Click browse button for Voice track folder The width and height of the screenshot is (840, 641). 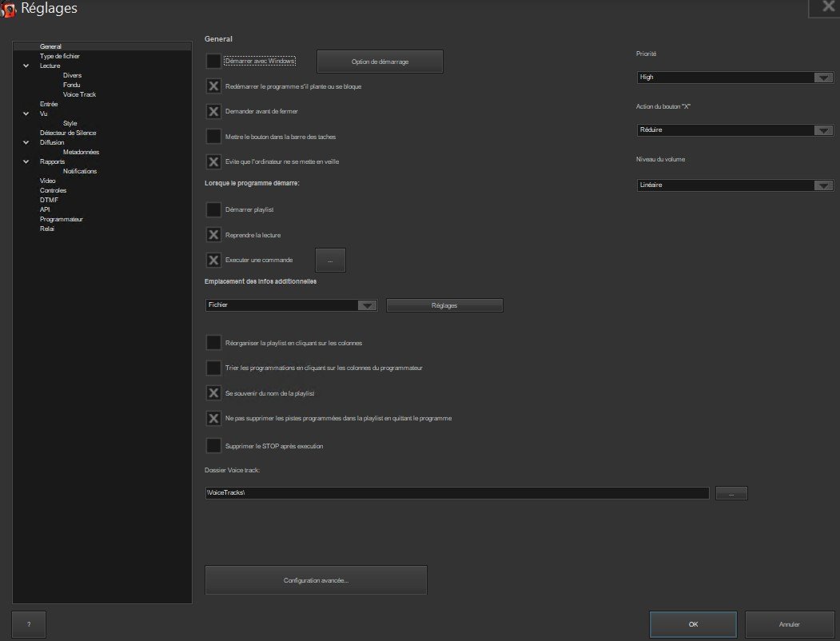pos(731,493)
